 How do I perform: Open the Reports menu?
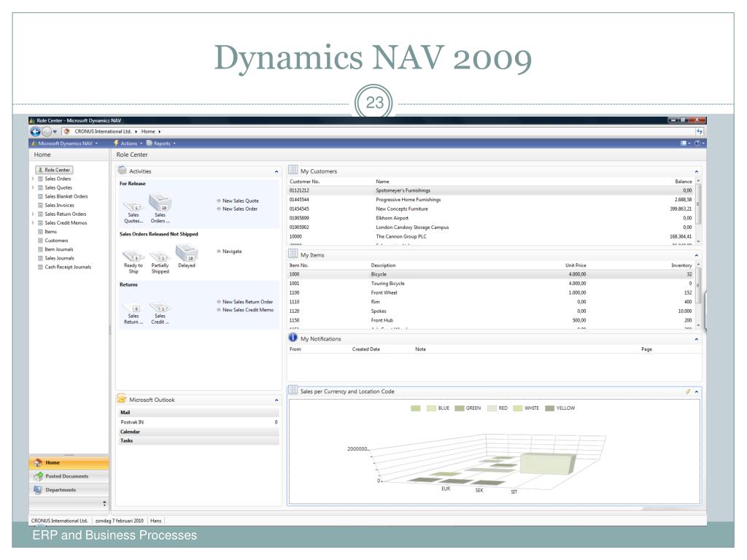[x=161, y=144]
